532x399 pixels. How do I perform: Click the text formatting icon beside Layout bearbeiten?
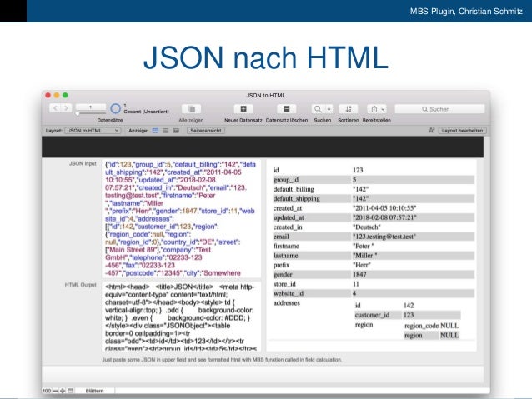coord(431,131)
